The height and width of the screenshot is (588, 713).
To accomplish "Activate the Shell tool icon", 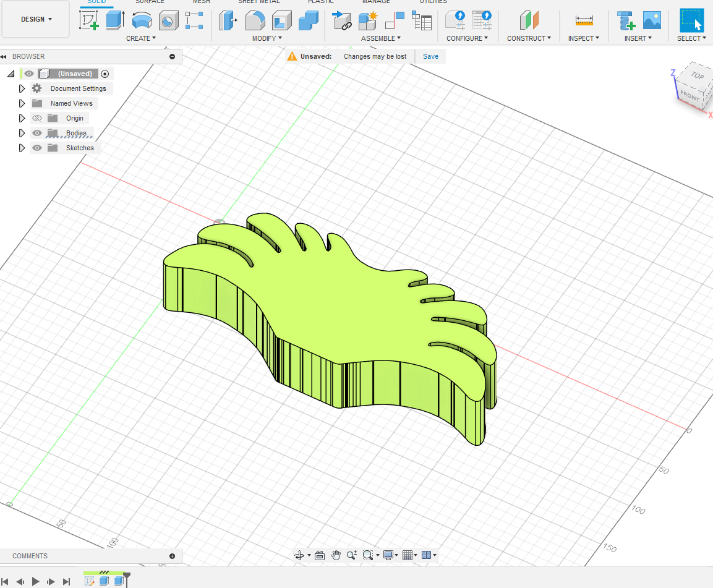I will [281, 20].
